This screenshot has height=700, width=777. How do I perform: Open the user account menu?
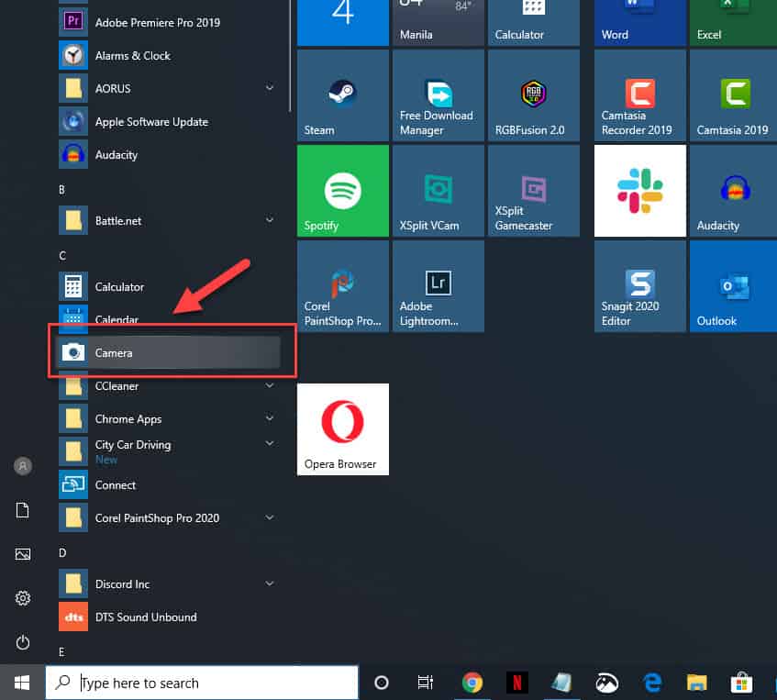click(23, 465)
